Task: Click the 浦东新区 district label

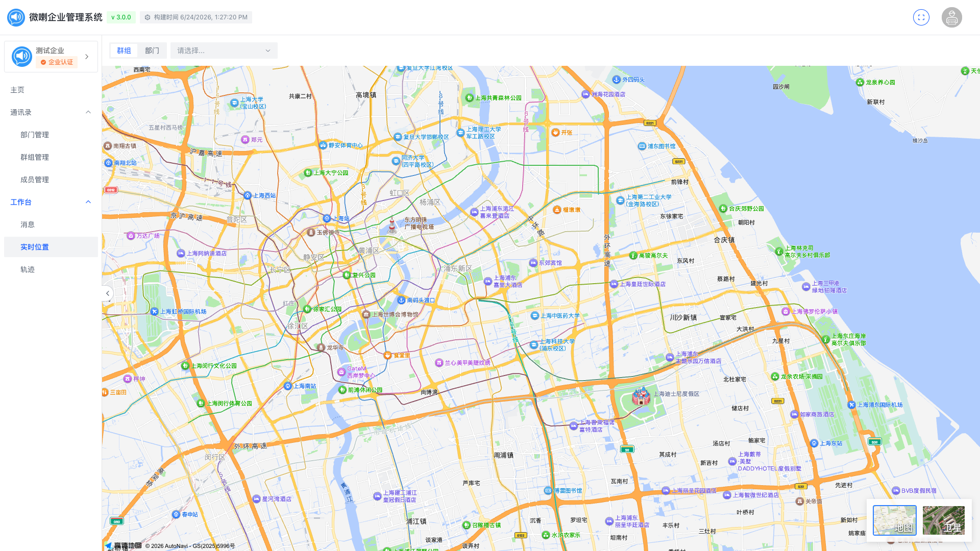Action: click(x=458, y=268)
